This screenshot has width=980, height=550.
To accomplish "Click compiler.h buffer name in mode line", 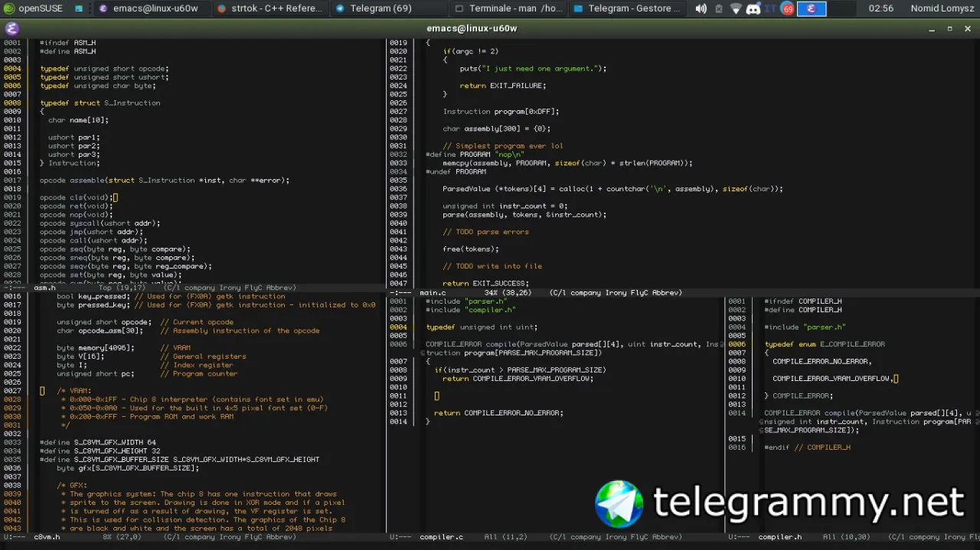I will (x=779, y=537).
